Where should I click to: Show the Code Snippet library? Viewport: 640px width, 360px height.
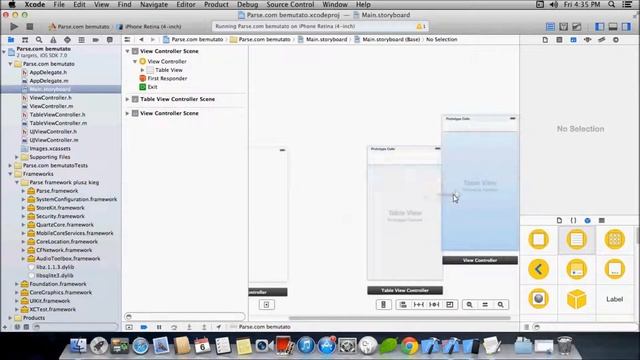pyautogui.click(x=573, y=220)
